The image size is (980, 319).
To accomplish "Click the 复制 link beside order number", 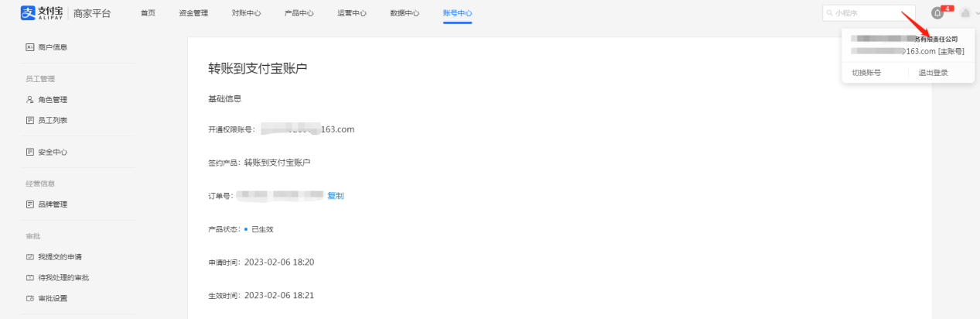I will pos(335,196).
